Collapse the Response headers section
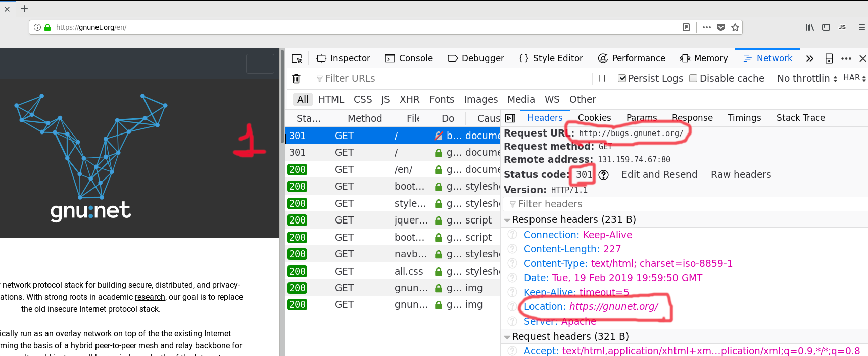 (507, 220)
